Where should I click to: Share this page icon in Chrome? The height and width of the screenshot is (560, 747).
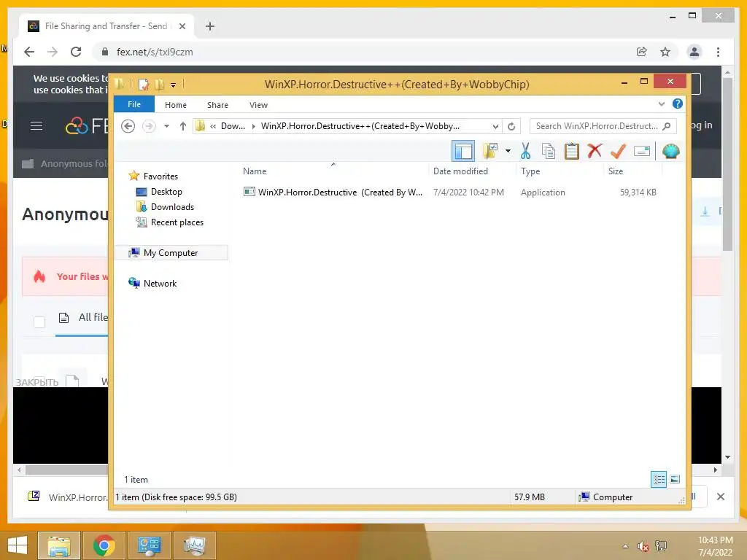pyautogui.click(x=642, y=52)
